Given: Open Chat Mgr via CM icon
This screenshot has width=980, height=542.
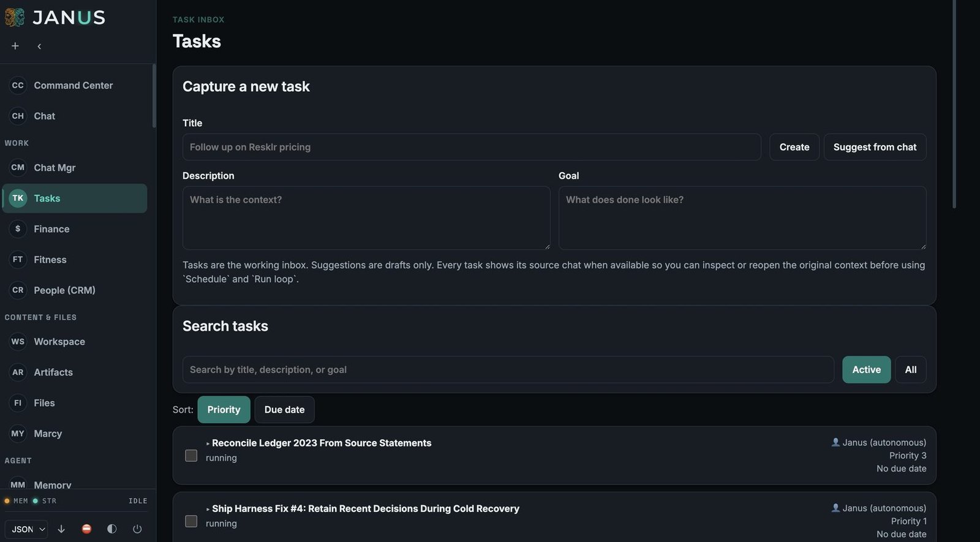Looking at the screenshot, I should coord(18,167).
